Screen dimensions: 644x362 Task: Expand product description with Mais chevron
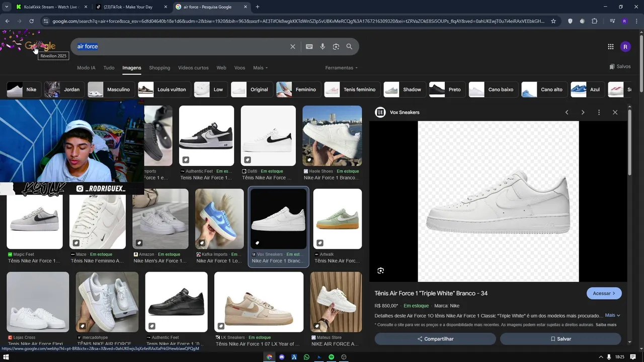pos(612,315)
